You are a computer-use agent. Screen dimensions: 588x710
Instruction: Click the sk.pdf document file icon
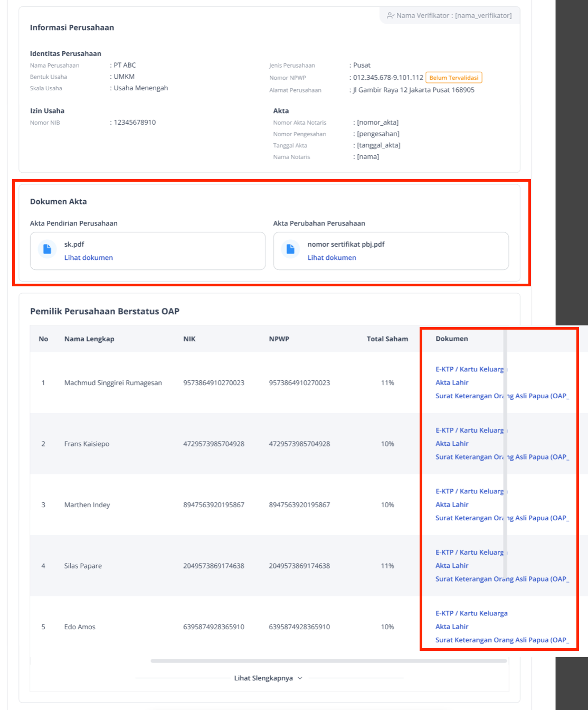coord(47,249)
